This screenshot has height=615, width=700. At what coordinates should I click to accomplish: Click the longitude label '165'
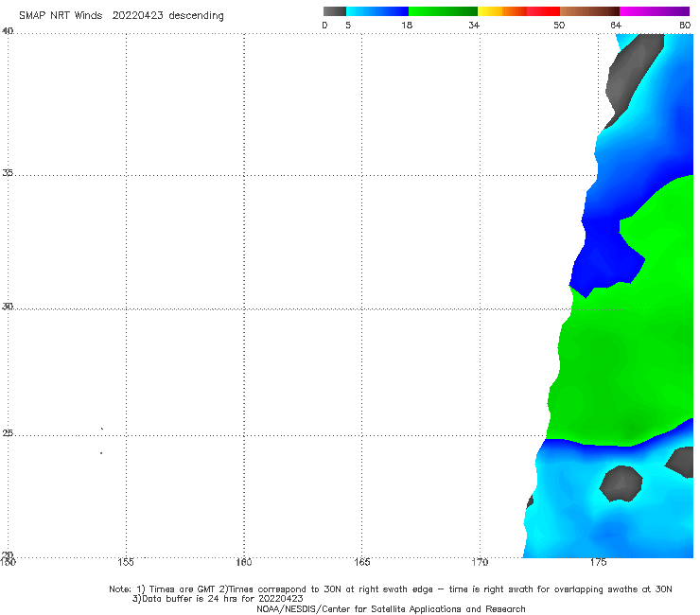pos(361,562)
